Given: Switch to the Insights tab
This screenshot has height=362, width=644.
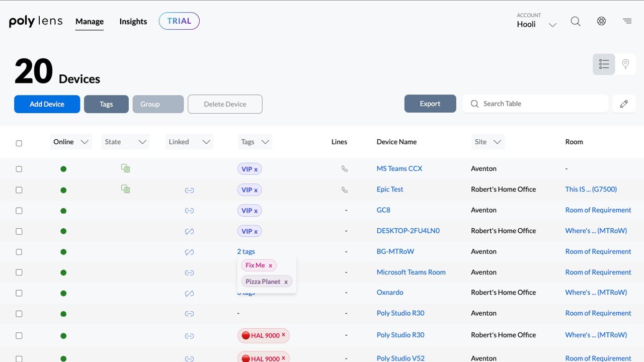Looking at the screenshot, I should 133,22.
